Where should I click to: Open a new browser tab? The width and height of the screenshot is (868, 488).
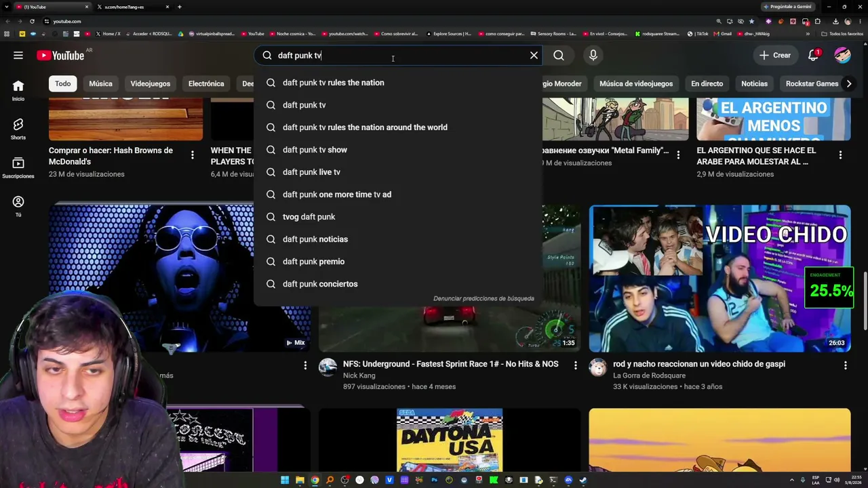[179, 7]
